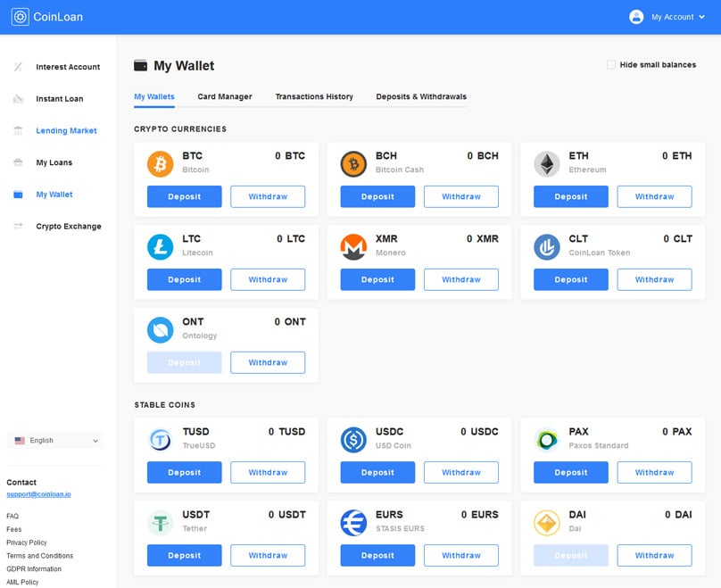Email support@coinloan.io link
This screenshot has height=588, width=721.
point(38,494)
